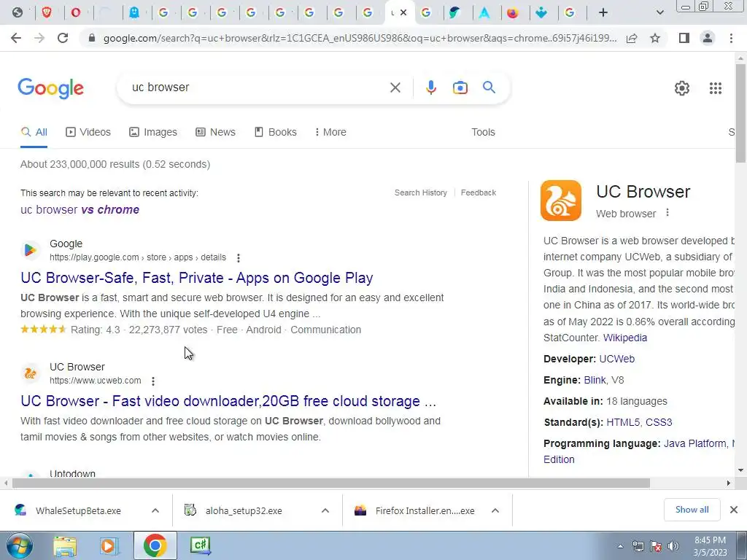Open the Chrome profile avatar
This screenshot has width=747, height=560.
(708, 38)
